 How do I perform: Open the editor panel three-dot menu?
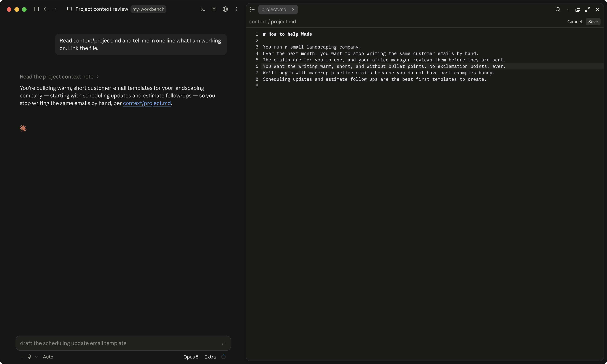[568, 9]
